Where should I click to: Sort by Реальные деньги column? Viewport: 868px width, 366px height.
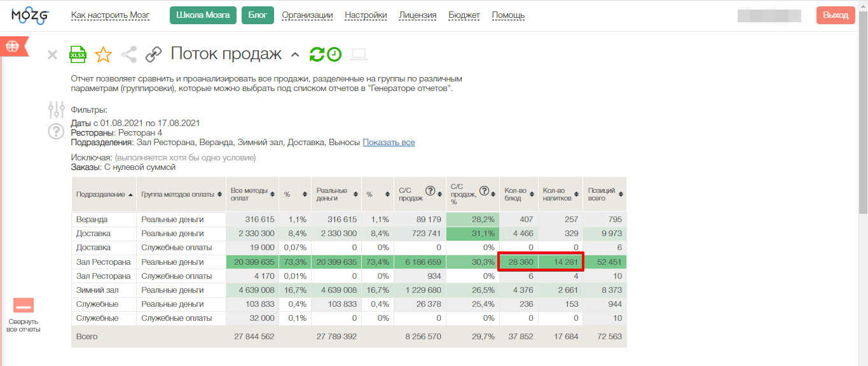pos(336,194)
